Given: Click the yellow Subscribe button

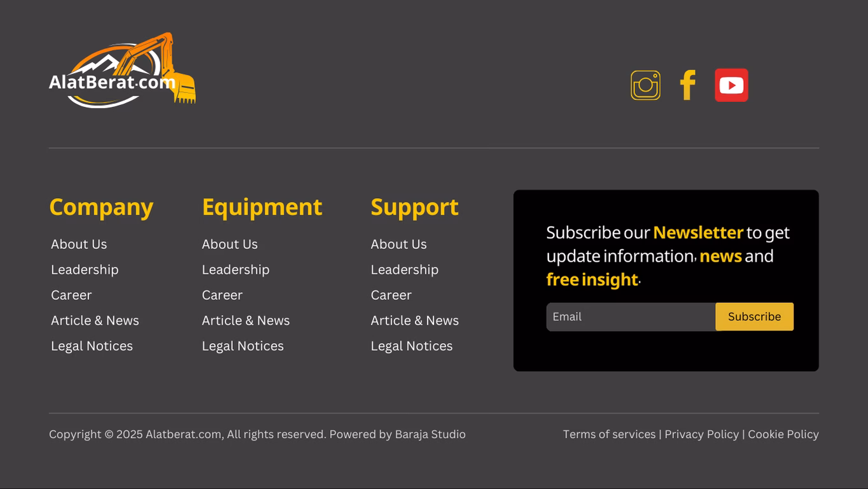Looking at the screenshot, I should click(754, 316).
